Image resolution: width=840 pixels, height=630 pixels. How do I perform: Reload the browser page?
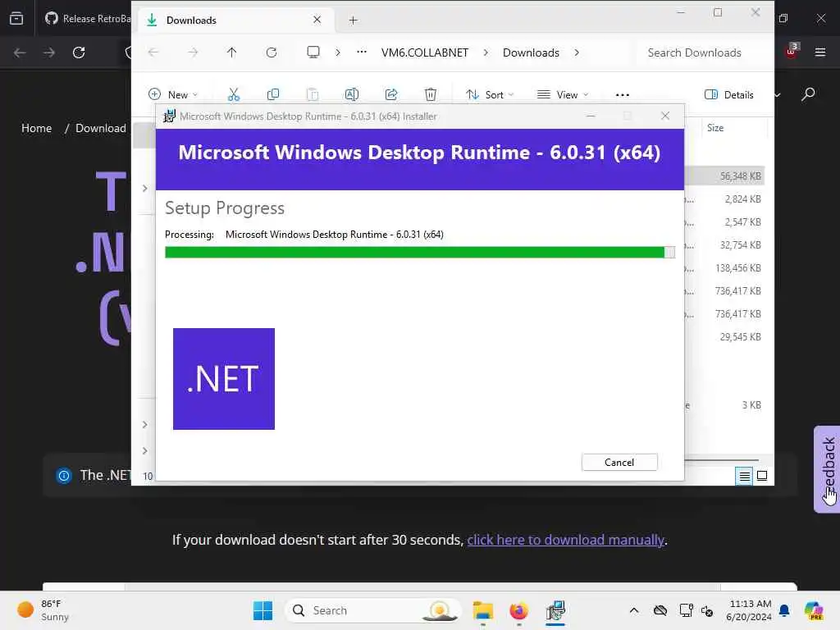click(x=79, y=52)
